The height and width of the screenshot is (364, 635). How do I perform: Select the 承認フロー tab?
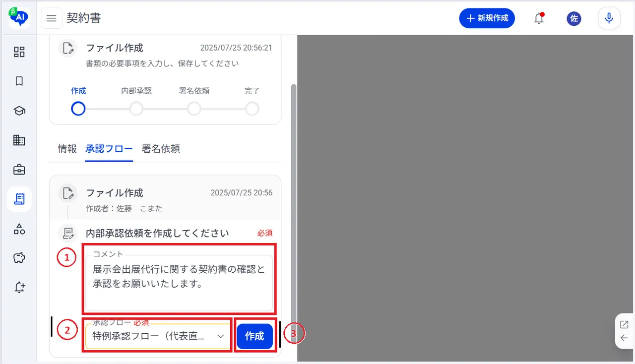109,149
